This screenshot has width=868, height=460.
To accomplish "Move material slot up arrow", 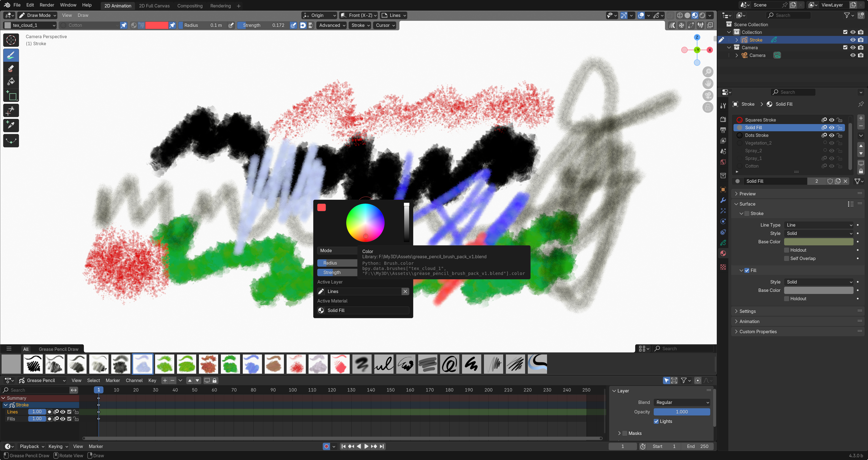I will pyautogui.click(x=861, y=146).
